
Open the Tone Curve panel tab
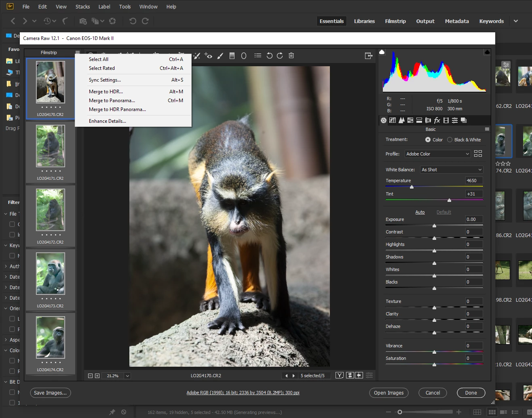(393, 120)
